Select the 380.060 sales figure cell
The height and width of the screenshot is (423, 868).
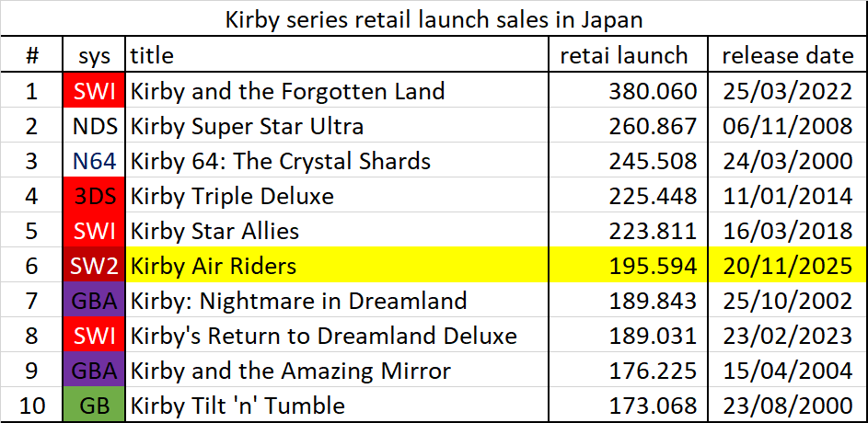(x=653, y=91)
